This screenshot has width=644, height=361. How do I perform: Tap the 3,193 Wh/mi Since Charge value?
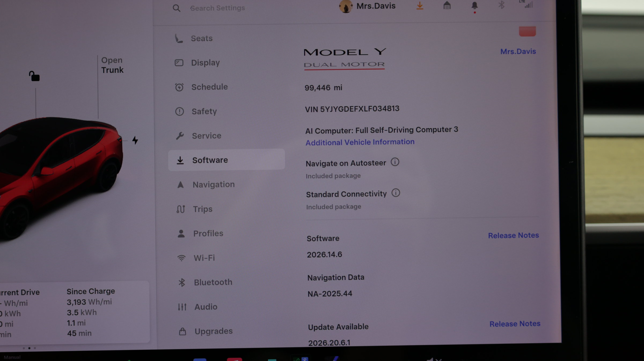click(x=89, y=302)
